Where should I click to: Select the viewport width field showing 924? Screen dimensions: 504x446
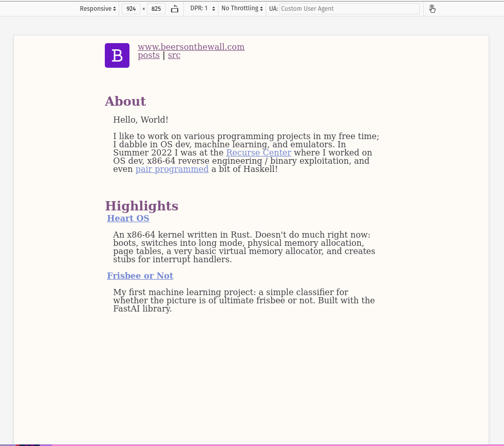[x=131, y=9]
